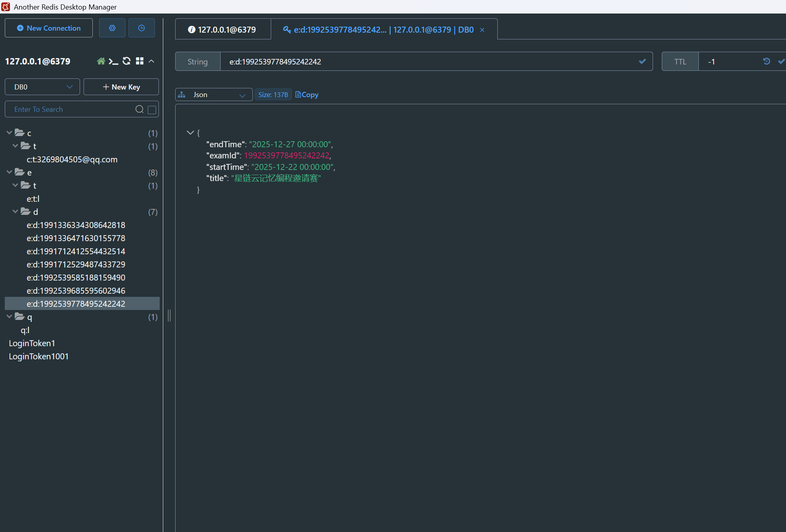The width and height of the screenshot is (786, 532).
Task: Open the DB0 database dropdown
Action: tap(42, 87)
